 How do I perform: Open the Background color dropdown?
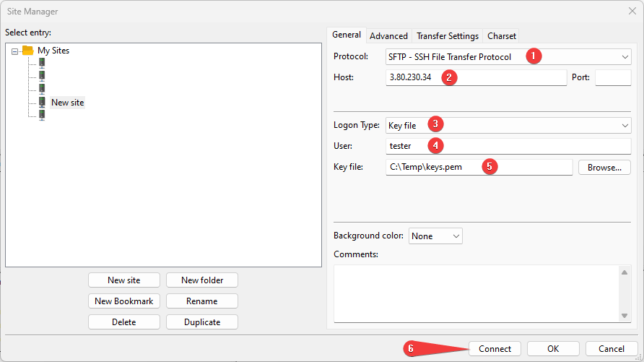point(456,236)
